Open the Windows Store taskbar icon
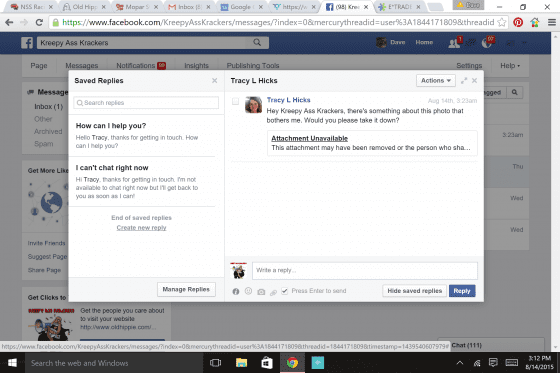Image resolution: width=560 pixels, height=373 pixels. 267,363
